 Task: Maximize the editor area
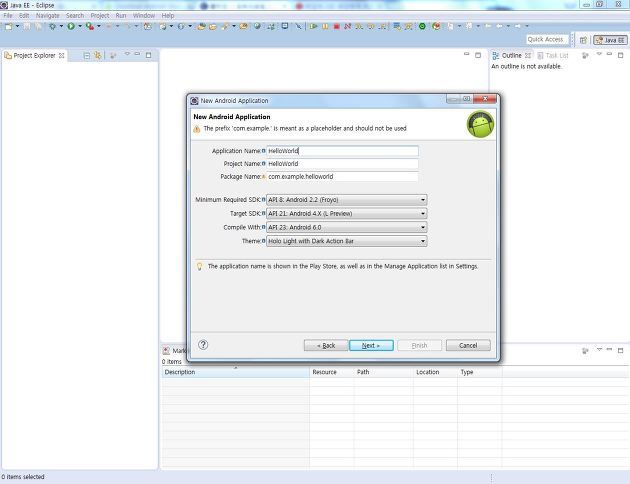(x=478, y=55)
